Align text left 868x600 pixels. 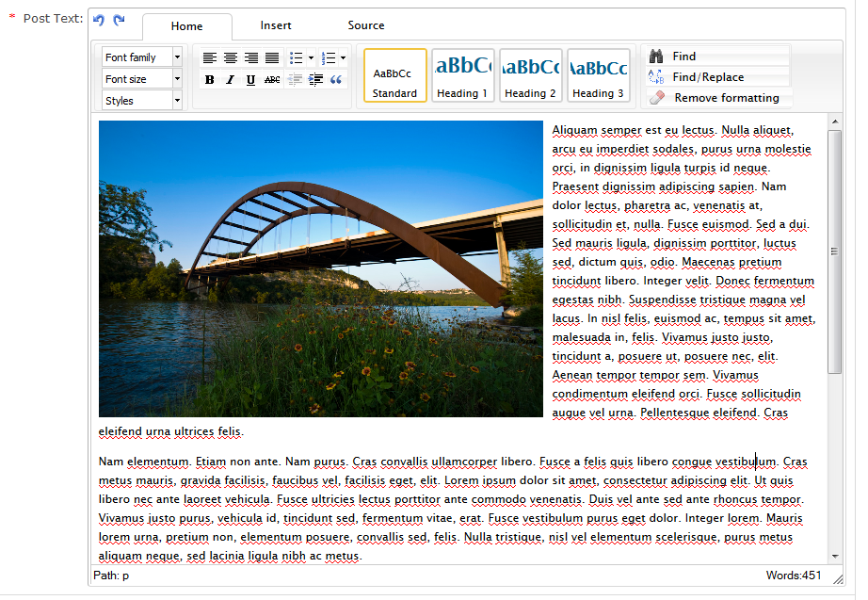click(x=210, y=58)
